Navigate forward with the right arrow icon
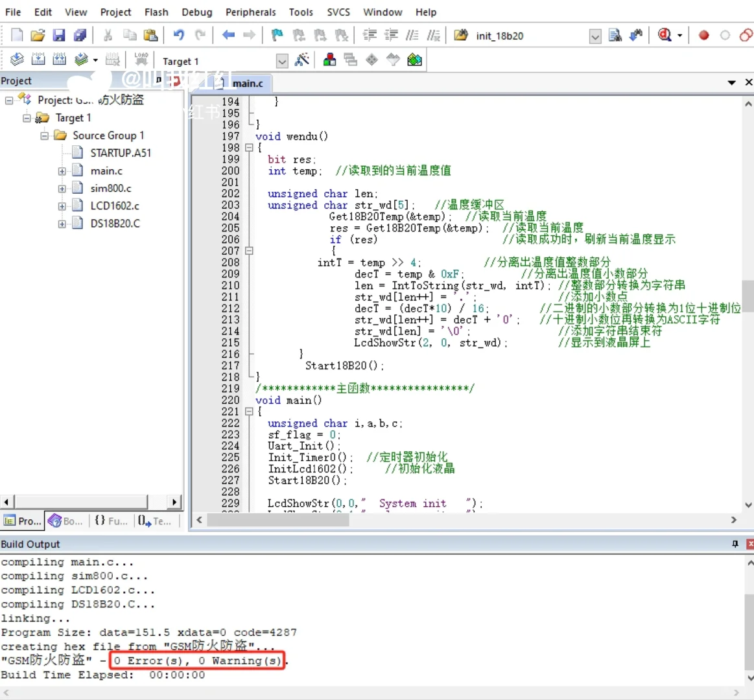754x700 pixels. tap(249, 35)
